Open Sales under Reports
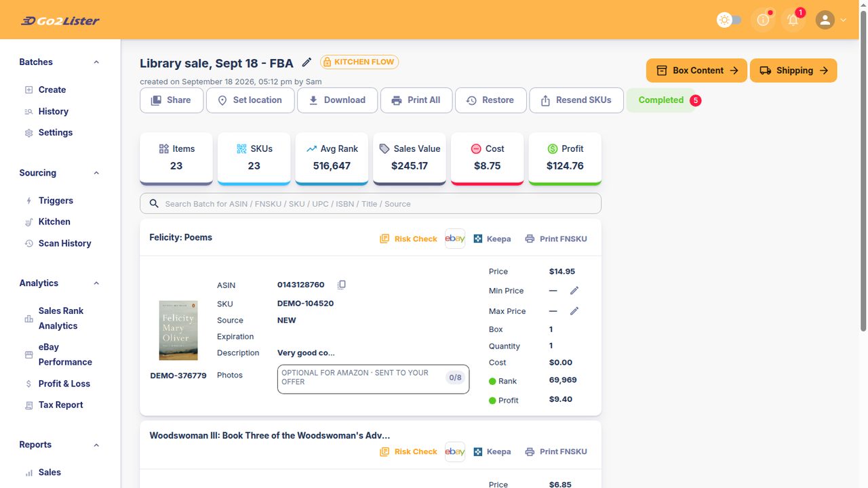 pyautogui.click(x=50, y=472)
